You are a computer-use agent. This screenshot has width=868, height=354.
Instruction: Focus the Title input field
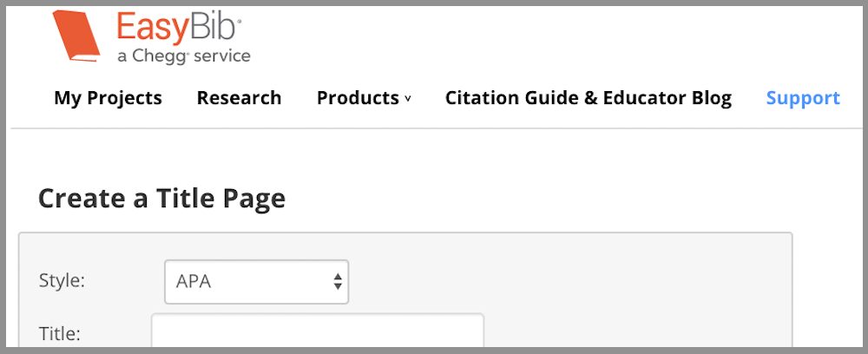[x=317, y=332]
